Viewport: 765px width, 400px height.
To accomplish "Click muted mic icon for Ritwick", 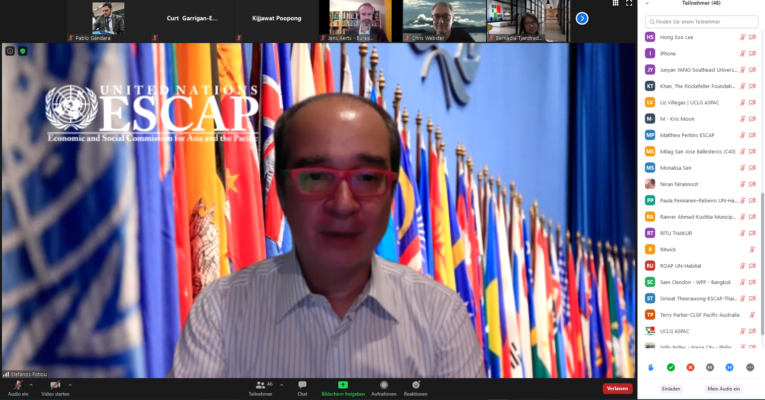I will 752,249.
